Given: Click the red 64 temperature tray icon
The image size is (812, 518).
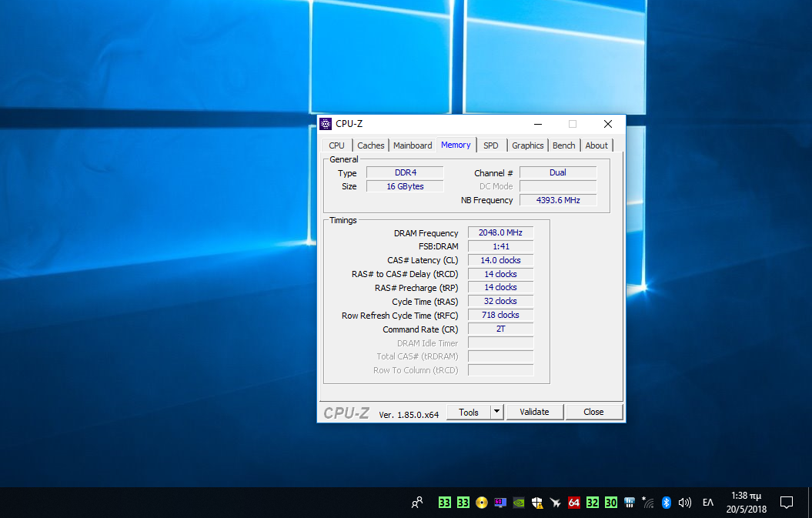Looking at the screenshot, I should click(573, 503).
